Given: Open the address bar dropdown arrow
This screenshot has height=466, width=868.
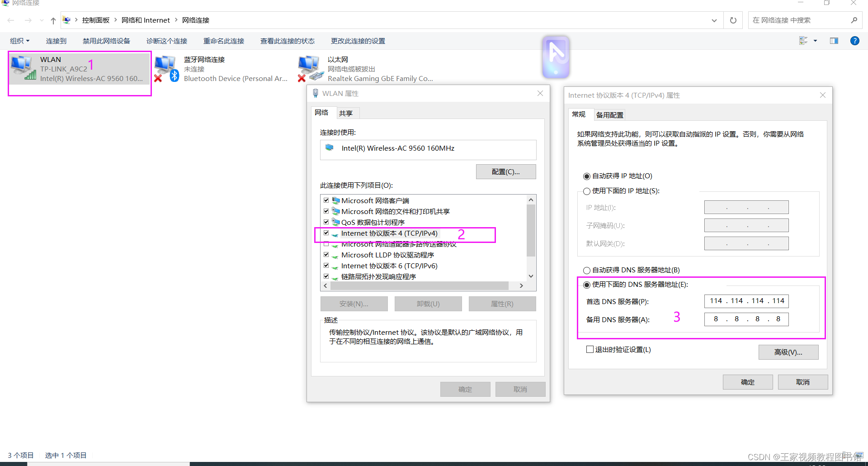Looking at the screenshot, I should tap(713, 20).
